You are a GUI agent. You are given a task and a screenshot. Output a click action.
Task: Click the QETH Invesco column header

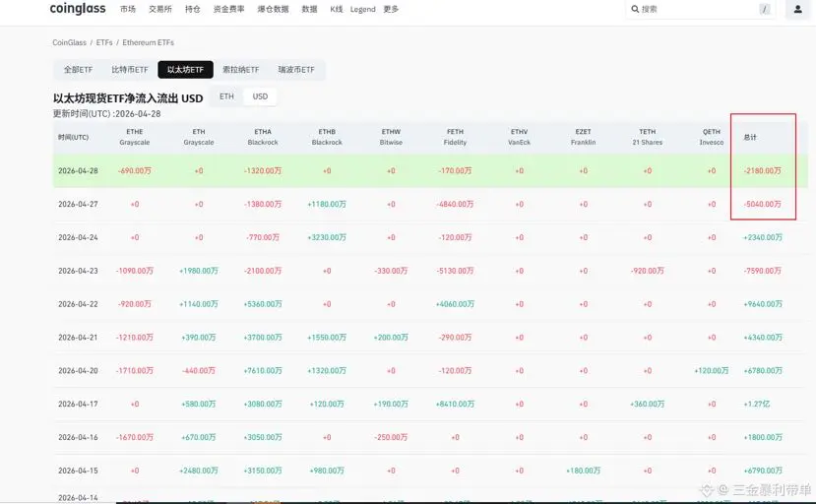712,137
